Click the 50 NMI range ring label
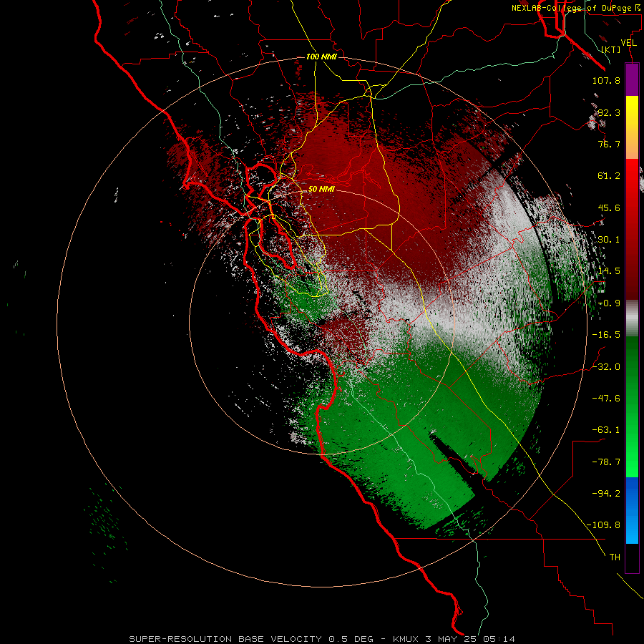 (x=321, y=189)
